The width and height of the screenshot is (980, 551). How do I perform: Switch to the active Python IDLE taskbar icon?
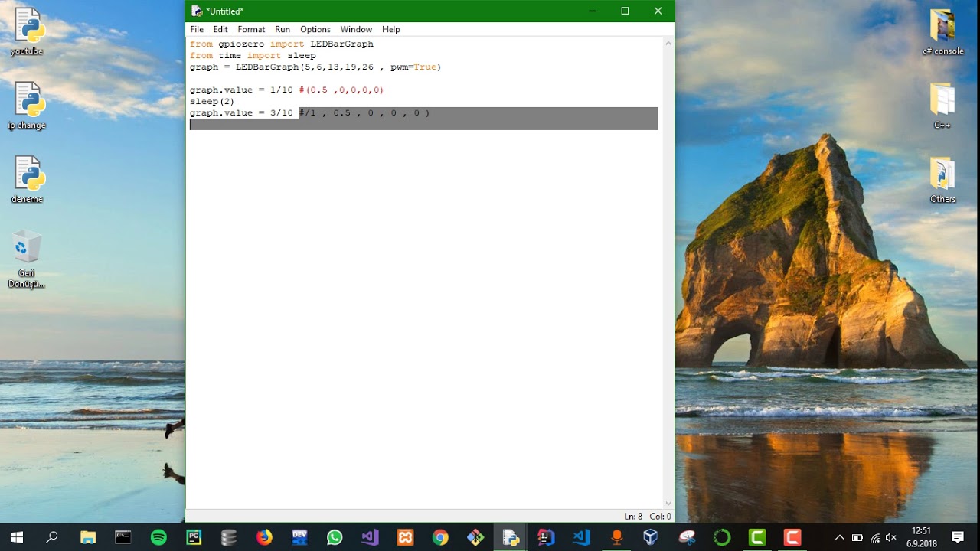(x=511, y=537)
